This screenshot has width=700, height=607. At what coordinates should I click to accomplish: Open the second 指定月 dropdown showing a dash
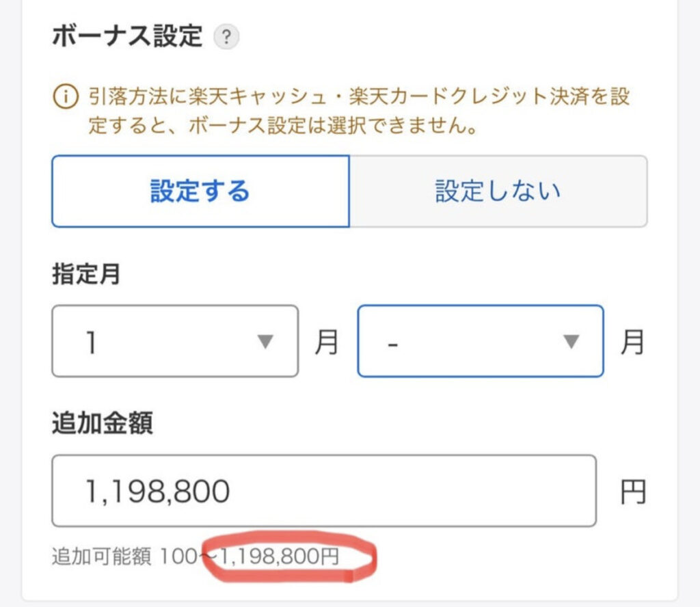[x=481, y=342]
